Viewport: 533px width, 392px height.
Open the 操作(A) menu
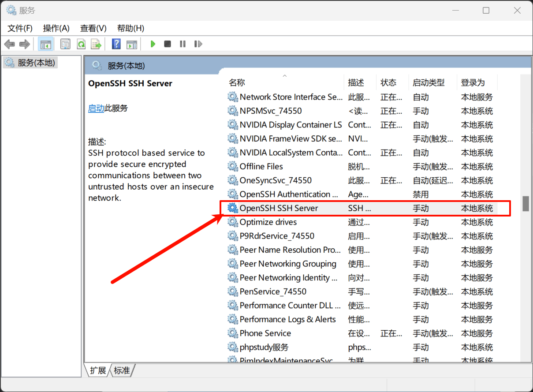click(56, 28)
